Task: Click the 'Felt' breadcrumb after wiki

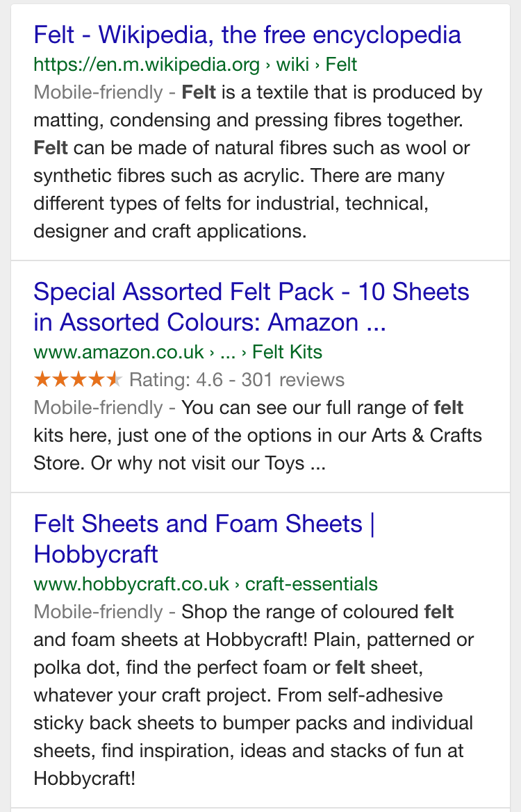Action: 341,65
